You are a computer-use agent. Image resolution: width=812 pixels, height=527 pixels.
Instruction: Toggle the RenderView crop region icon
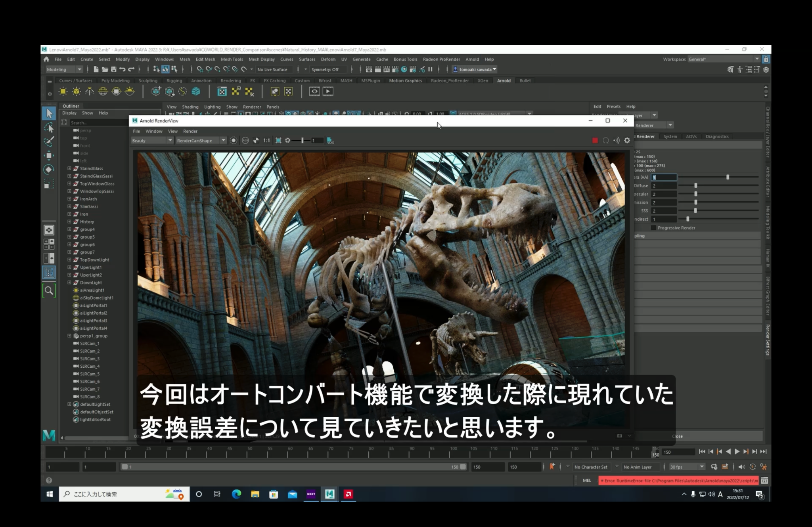coord(278,141)
